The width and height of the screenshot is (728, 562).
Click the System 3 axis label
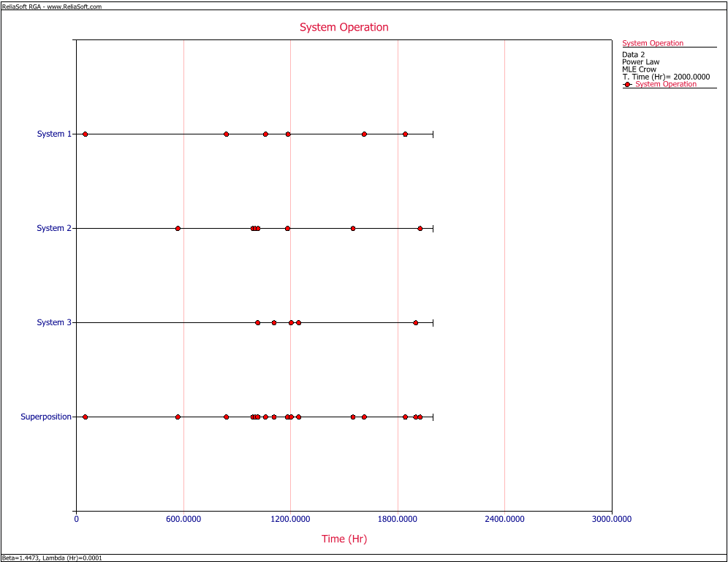(x=54, y=322)
